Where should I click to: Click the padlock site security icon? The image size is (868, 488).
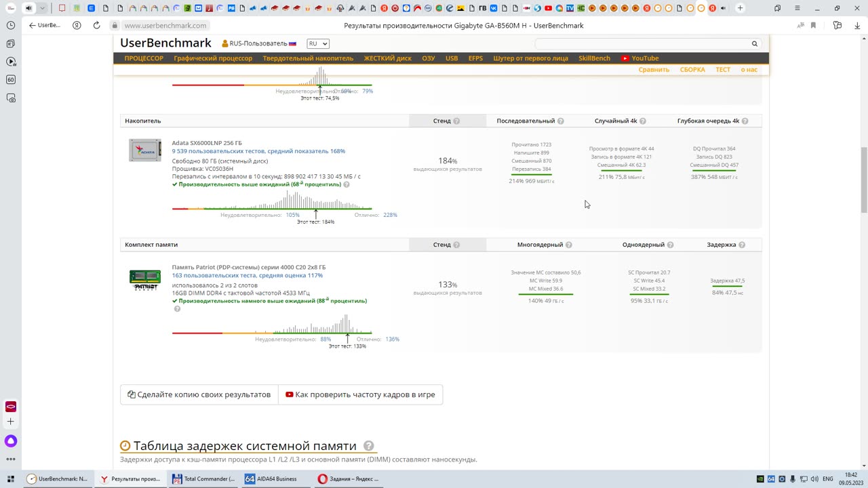pos(115,26)
